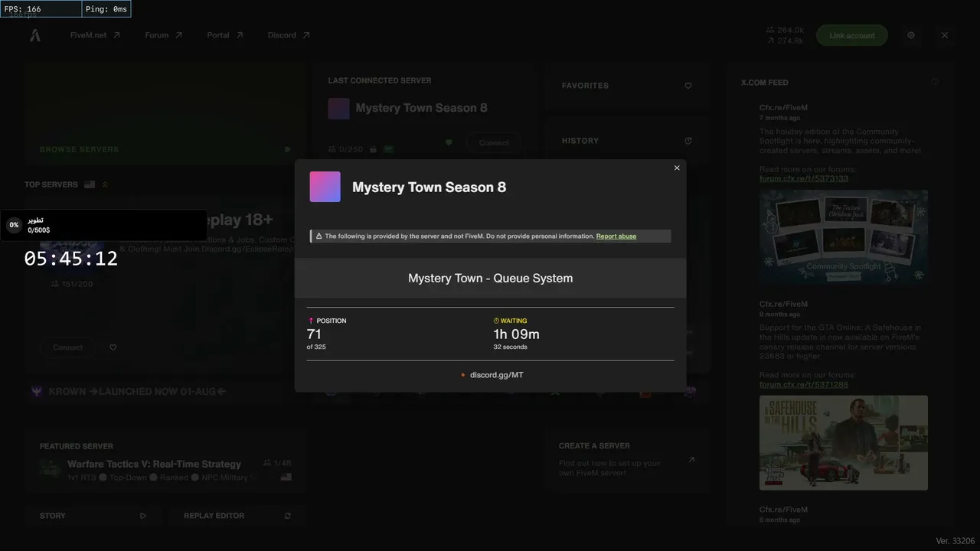Click the Ver. 33206 version text
Viewport: 980px width, 551px height.
955,541
